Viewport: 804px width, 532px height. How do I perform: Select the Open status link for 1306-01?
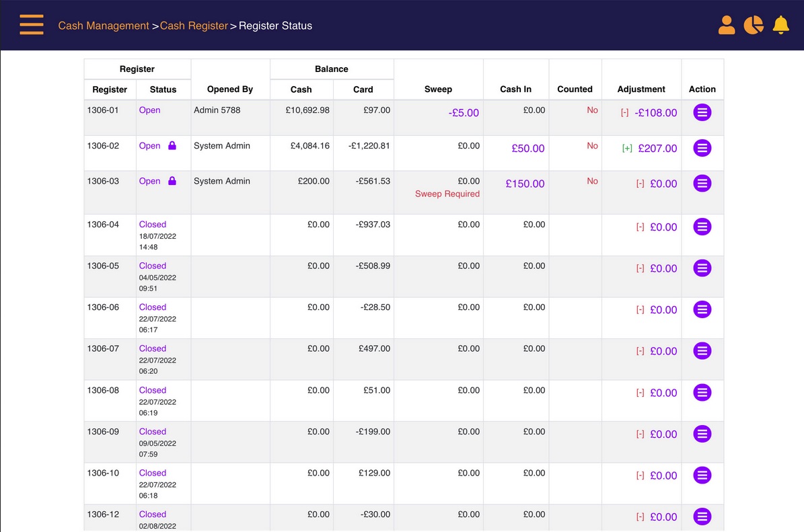pos(149,110)
